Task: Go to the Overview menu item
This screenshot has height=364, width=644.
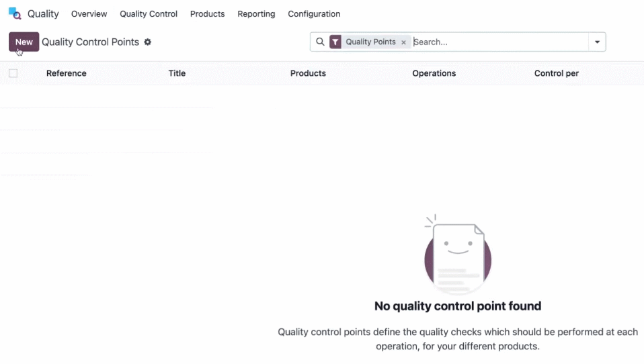Action: click(89, 14)
